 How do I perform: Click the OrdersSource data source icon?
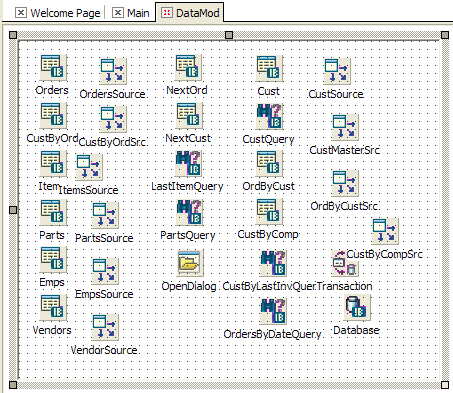[x=113, y=71]
